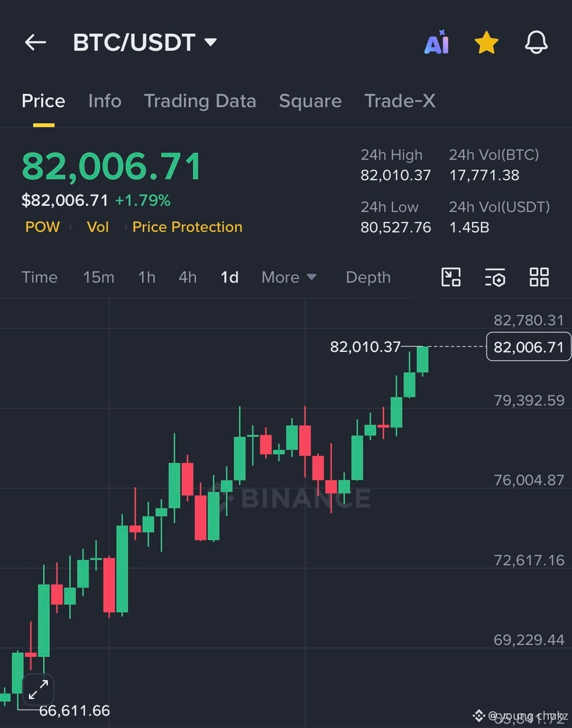Expand the More intervals dropdown

pos(289,277)
